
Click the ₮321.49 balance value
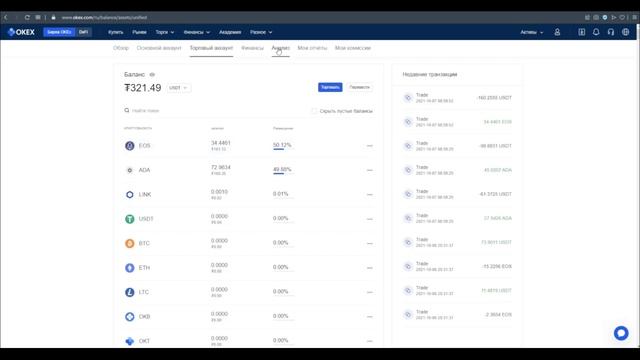click(142, 88)
